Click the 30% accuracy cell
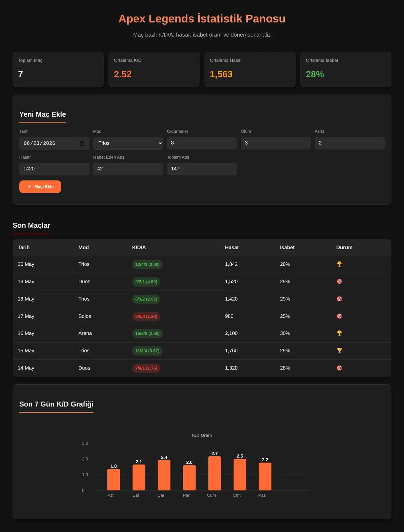The image size is (404, 532). (285, 333)
